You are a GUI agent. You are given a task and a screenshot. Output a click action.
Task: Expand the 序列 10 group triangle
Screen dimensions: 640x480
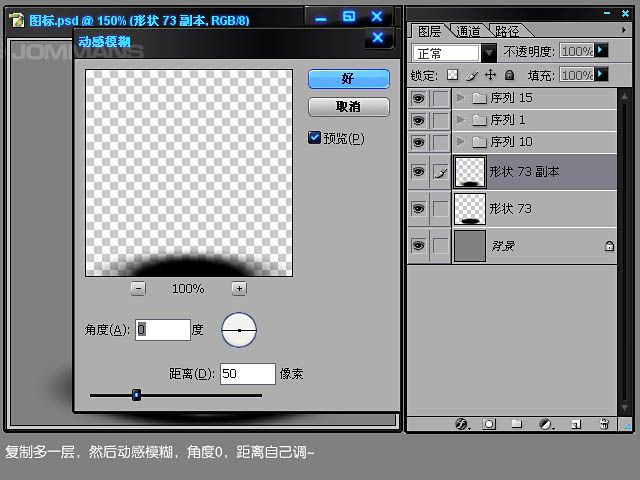(461, 142)
